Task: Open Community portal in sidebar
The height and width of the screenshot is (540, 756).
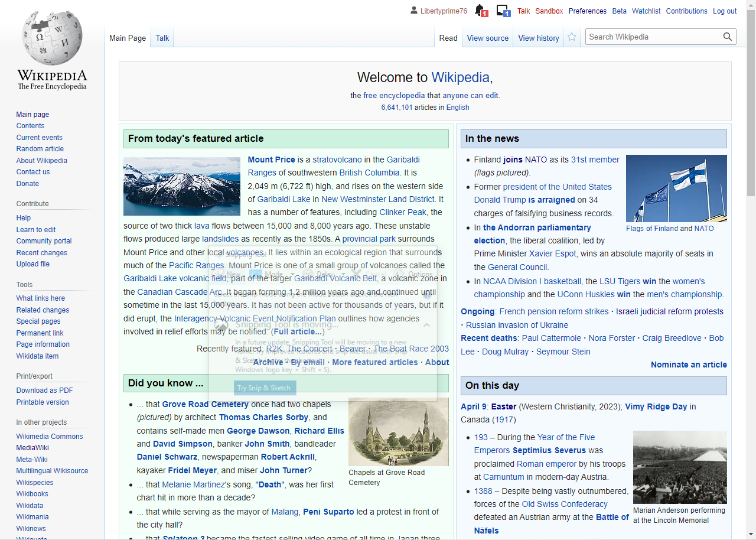Action: (x=44, y=241)
